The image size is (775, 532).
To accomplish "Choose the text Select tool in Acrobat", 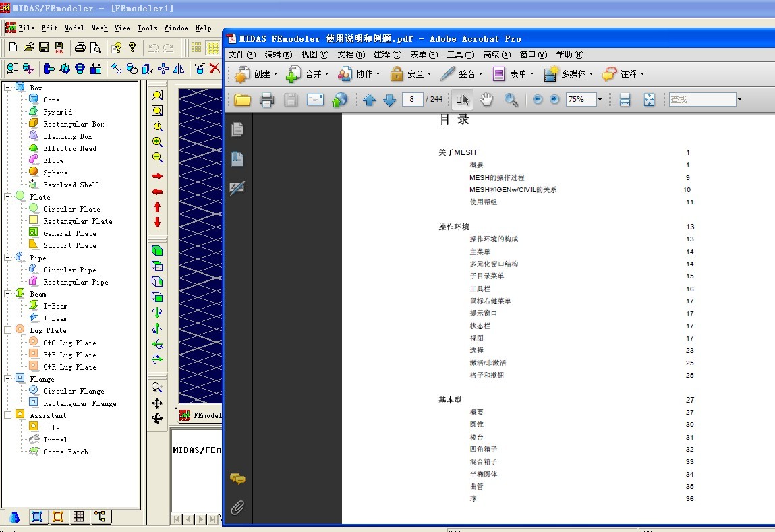I will (463, 100).
